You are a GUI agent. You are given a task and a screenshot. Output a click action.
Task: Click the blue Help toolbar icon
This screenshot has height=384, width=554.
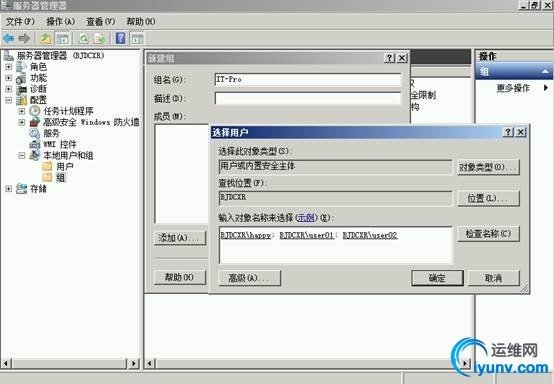pyautogui.click(x=120, y=38)
